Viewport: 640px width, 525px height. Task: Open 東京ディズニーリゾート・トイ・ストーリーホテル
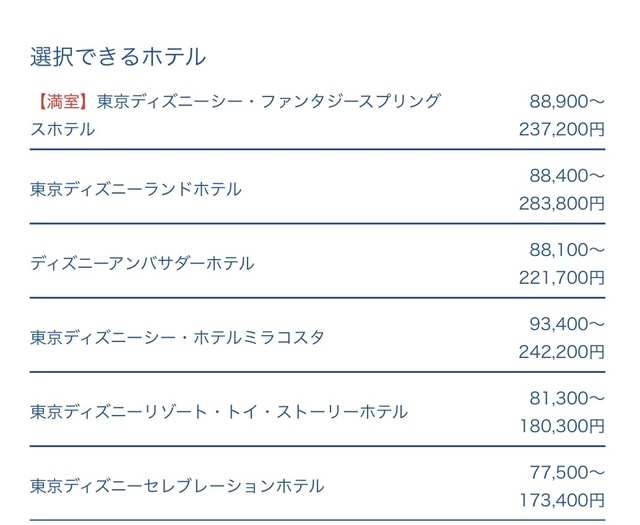[x=219, y=412]
